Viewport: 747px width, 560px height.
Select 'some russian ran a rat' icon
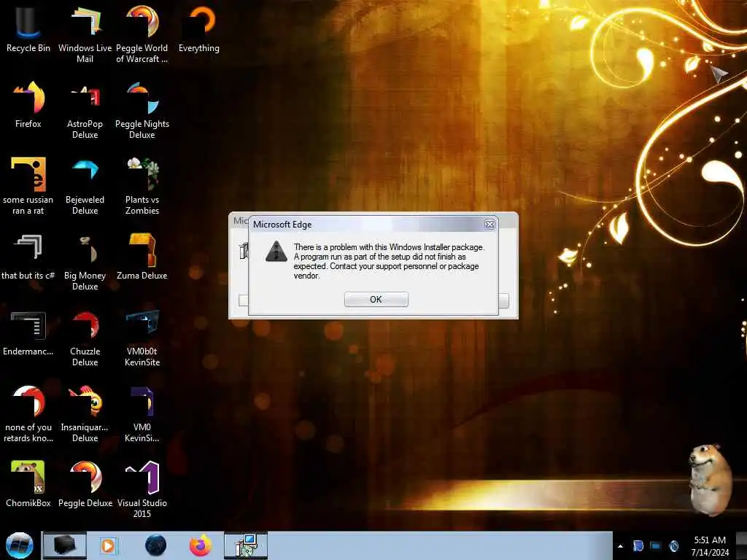coord(28,186)
